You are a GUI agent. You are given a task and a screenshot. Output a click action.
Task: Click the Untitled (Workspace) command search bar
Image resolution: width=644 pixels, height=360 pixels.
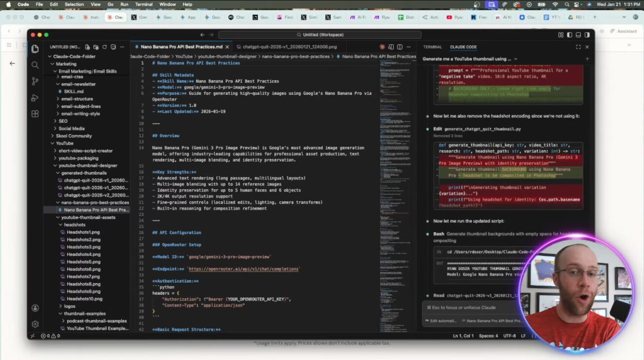pyautogui.click(x=320, y=35)
